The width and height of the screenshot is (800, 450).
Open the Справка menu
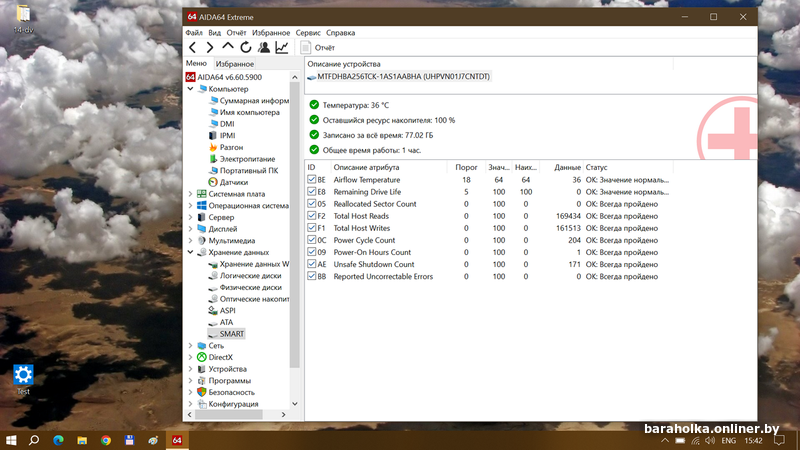click(x=340, y=33)
